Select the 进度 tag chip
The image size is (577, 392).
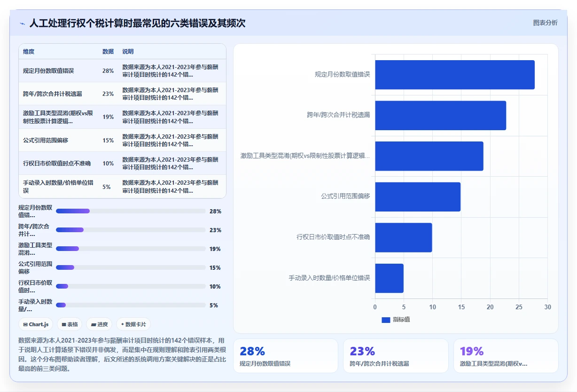tap(99, 324)
